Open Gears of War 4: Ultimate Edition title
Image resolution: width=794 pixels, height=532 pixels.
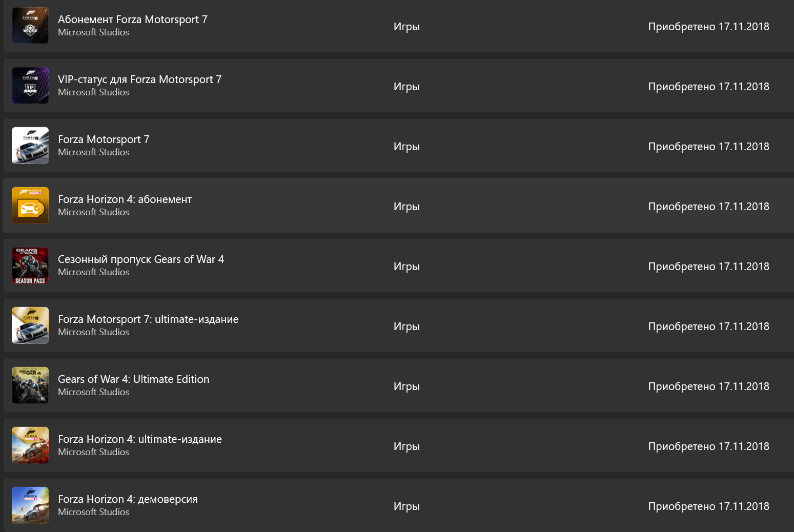tap(133, 379)
